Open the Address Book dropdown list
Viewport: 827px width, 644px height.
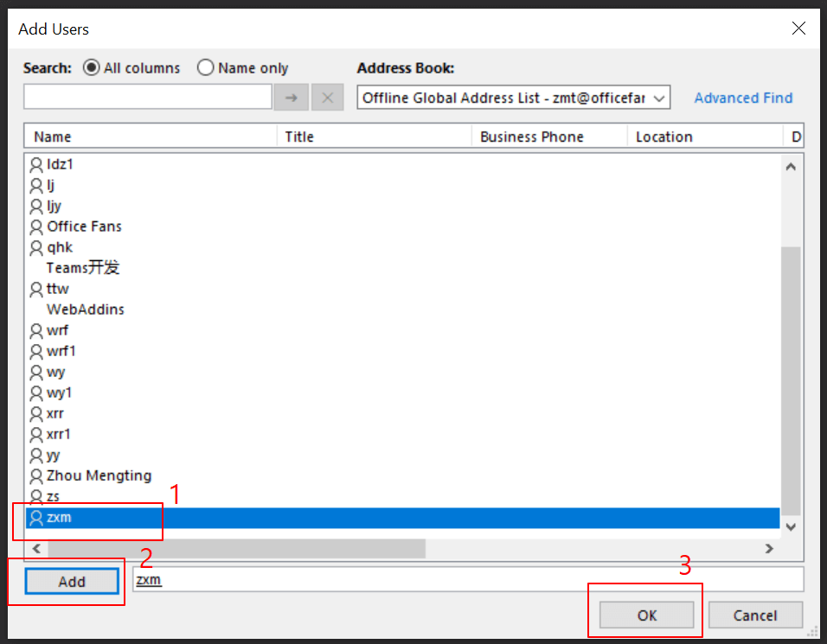660,98
